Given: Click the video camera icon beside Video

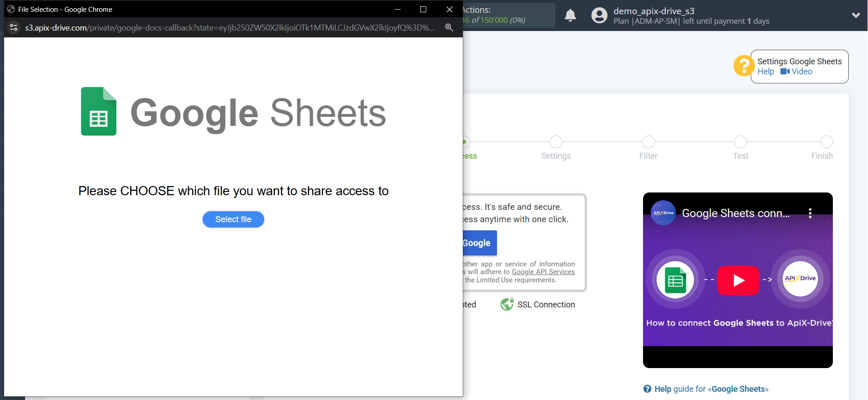Looking at the screenshot, I should pyautogui.click(x=785, y=72).
